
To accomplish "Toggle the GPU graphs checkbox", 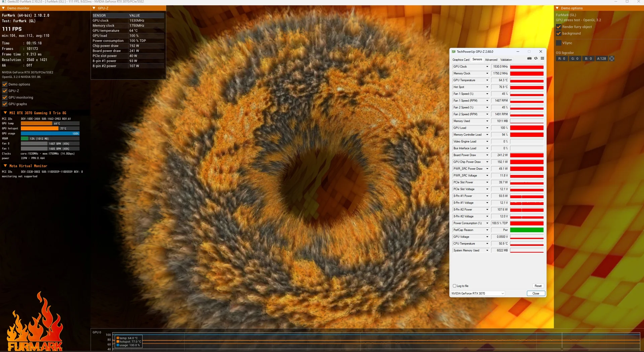I will (5, 104).
